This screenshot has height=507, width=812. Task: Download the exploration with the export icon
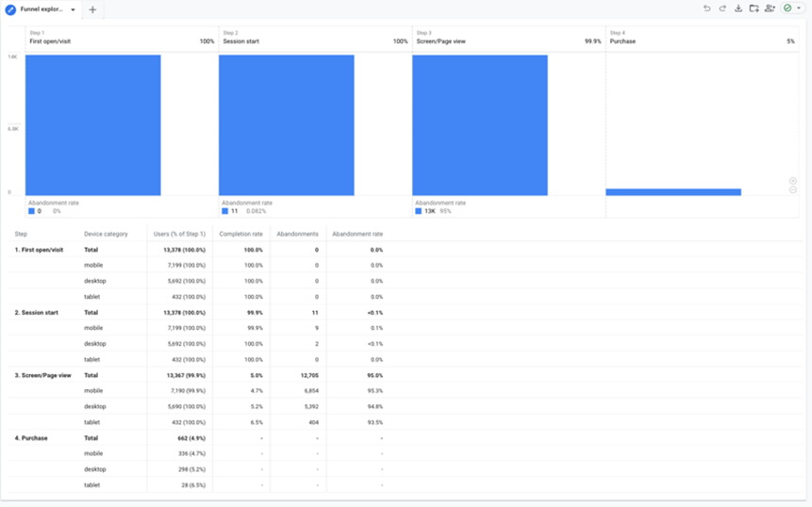point(738,8)
